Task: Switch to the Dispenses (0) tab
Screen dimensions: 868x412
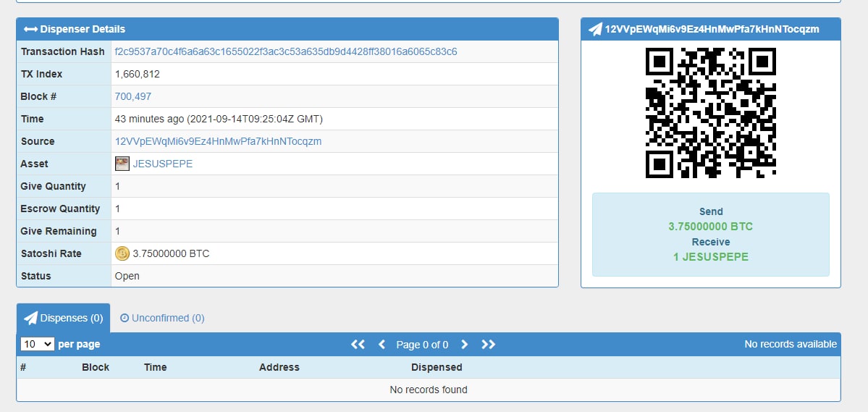Action: click(63, 318)
